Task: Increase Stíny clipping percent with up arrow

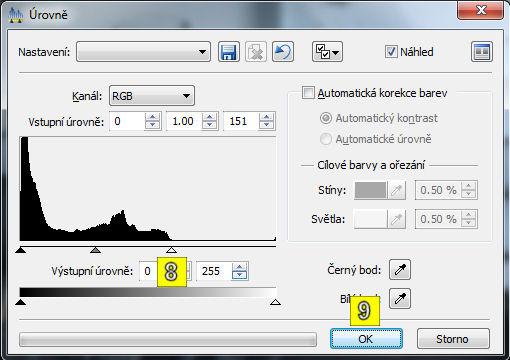Action: [x=469, y=186]
